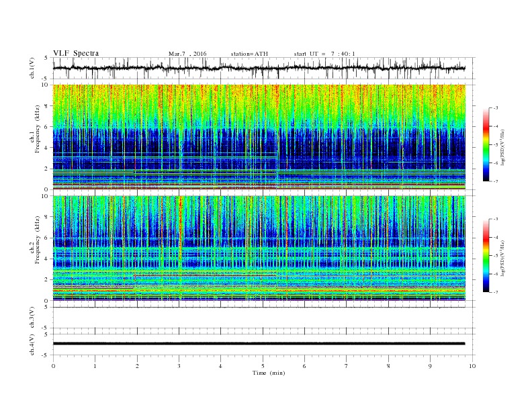Click the "-7" tick on ch.2 colorbar

(496, 292)
